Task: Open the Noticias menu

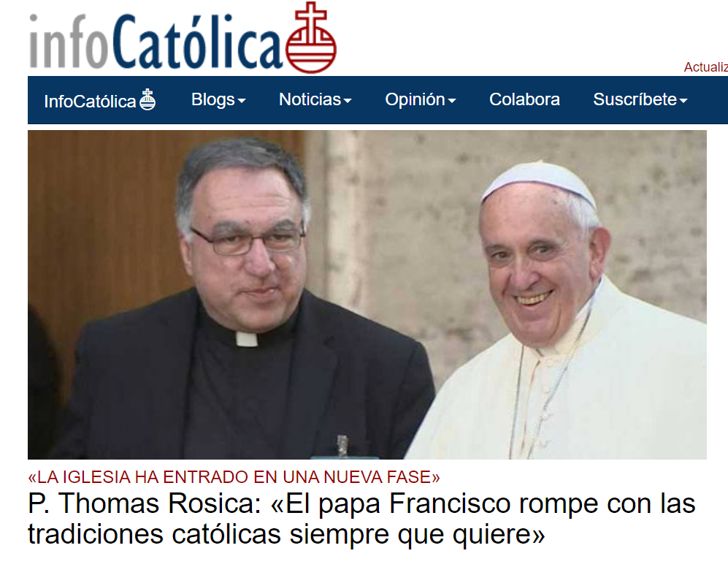Action: coord(315,100)
